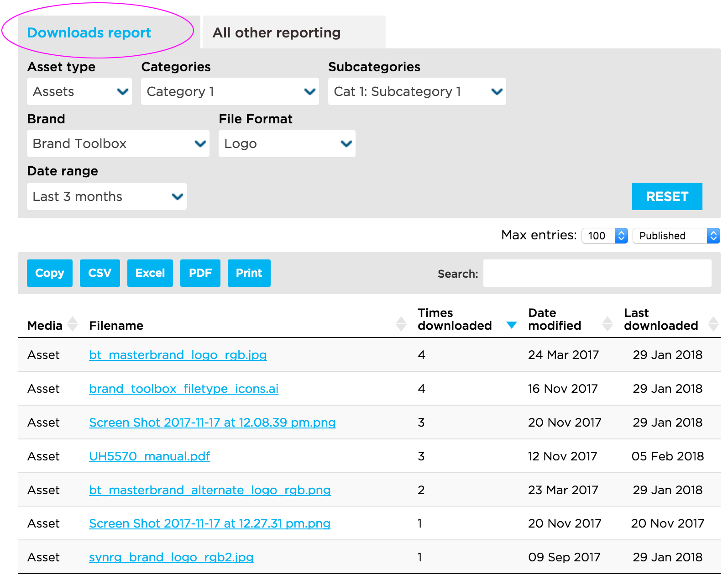Toggle Times downloaded sort arrow
The width and height of the screenshot is (728, 581).
(x=511, y=325)
